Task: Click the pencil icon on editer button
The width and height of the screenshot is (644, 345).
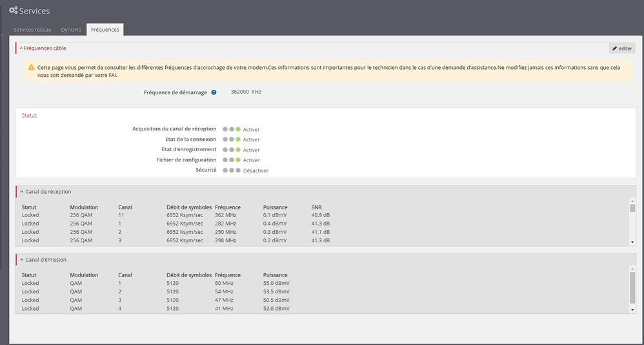Action: click(x=614, y=48)
